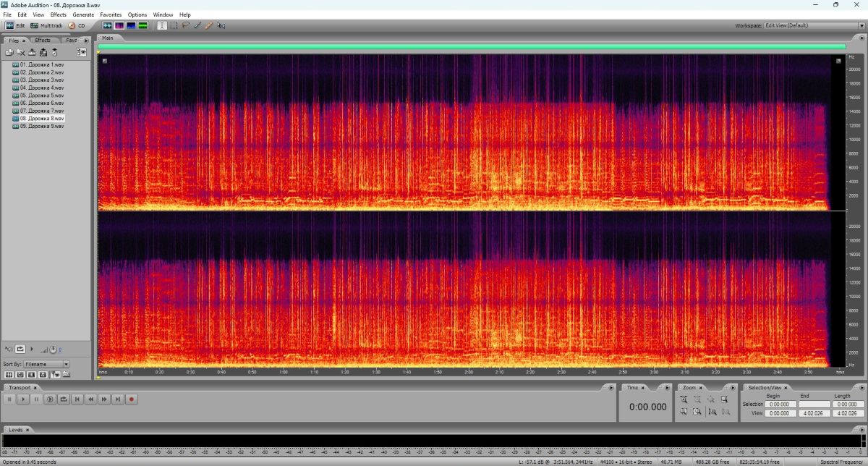Import file icon in Files panel
Image resolution: width=868 pixels, height=466 pixels.
point(9,52)
